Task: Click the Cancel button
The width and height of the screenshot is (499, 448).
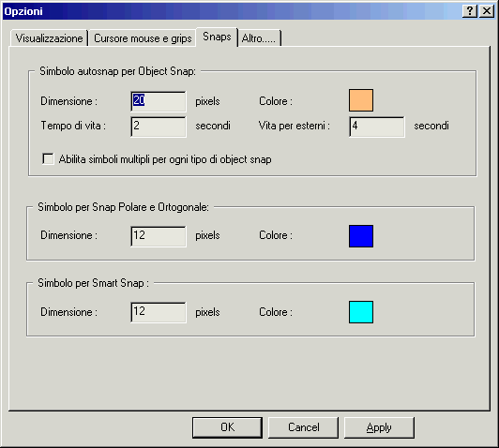Action: (x=303, y=427)
